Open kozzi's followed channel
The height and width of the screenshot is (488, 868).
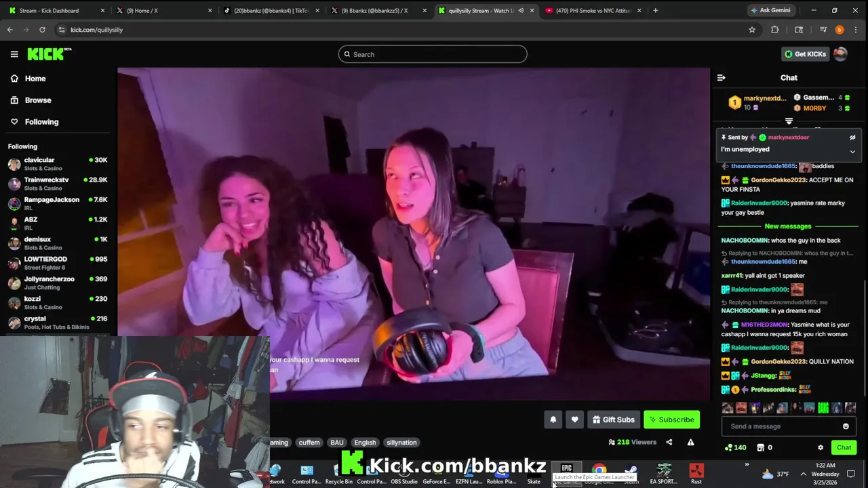pyautogui.click(x=58, y=303)
